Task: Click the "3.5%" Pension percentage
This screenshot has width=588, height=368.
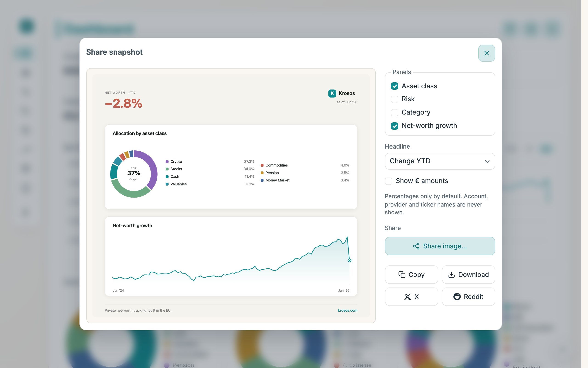Action: (x=345, y=173)
